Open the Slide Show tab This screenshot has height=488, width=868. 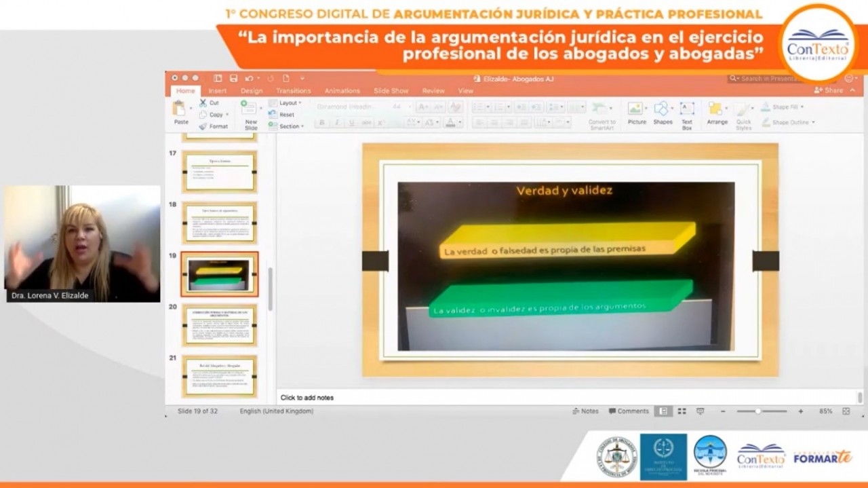[391, 91]
